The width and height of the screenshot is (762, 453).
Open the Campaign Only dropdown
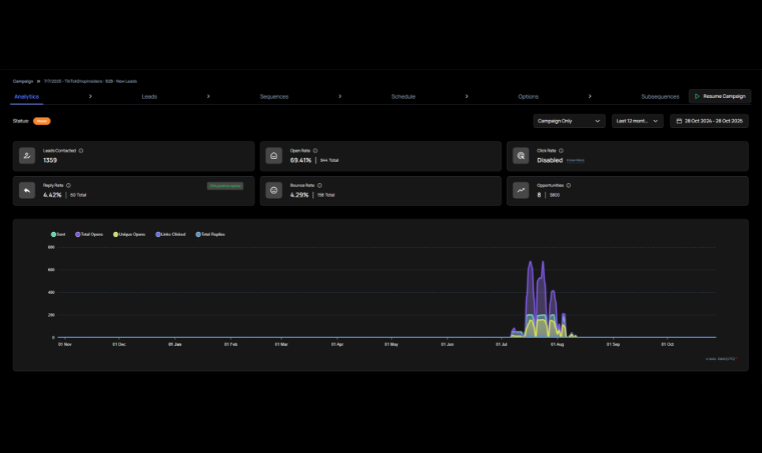pyautogui.click(x=569, y=121)
